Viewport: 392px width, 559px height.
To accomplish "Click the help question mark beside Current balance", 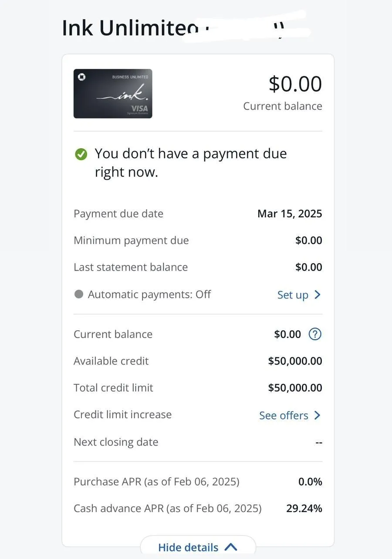I will [x=315, y=334].
